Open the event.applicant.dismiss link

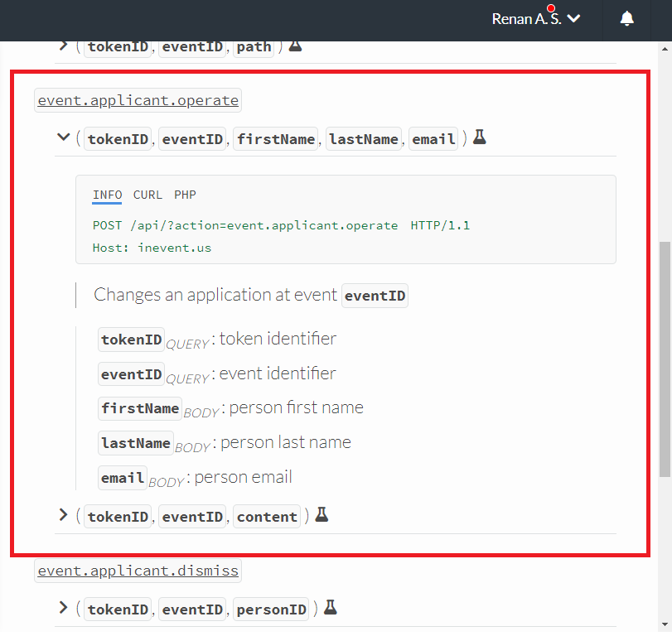[x=138, y=571]
